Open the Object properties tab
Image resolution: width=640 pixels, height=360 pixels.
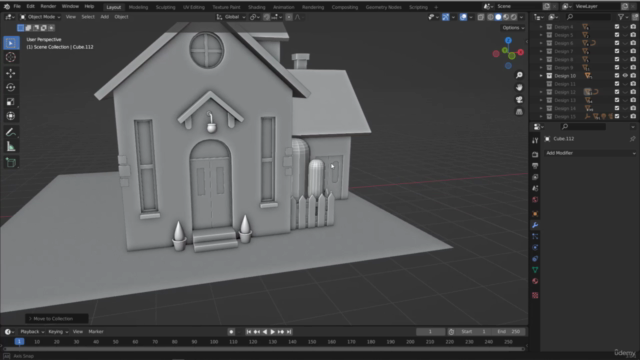[x=535, y=214]
